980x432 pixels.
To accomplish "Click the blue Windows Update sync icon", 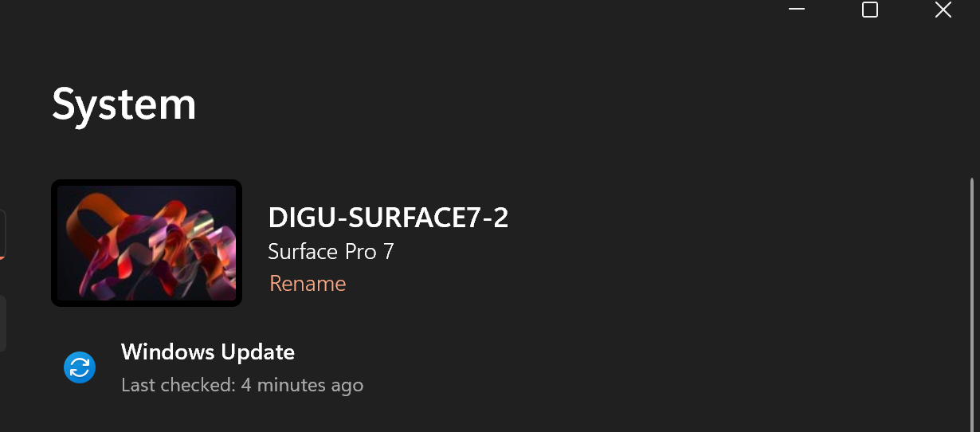I will click(80, 367).
